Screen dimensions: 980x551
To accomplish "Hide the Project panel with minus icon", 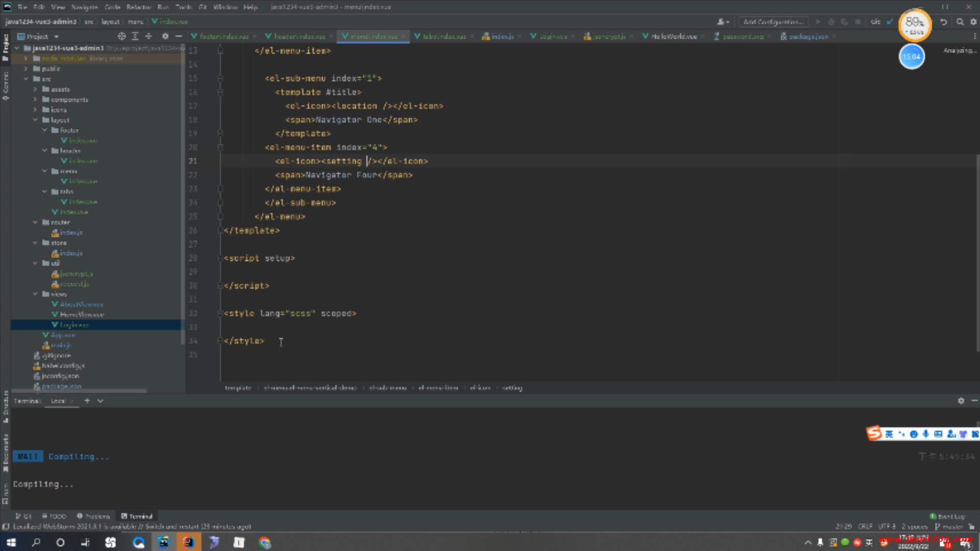I will point(178,36).
